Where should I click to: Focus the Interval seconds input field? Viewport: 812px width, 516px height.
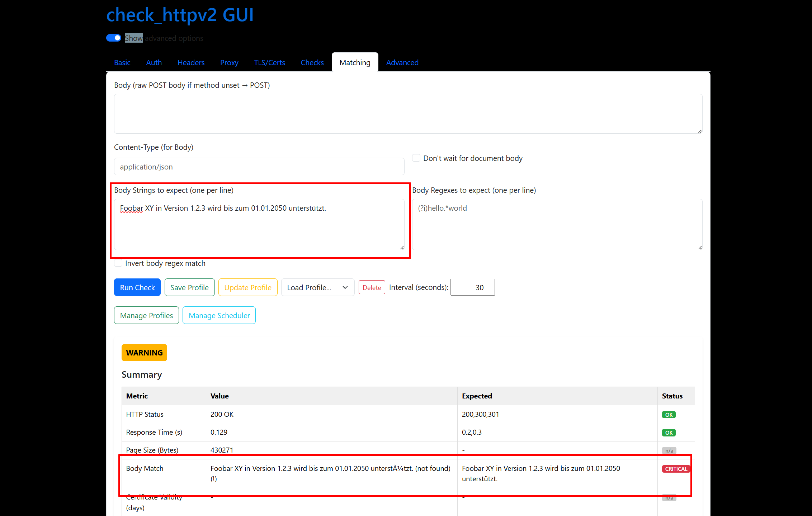click(472, 287)
